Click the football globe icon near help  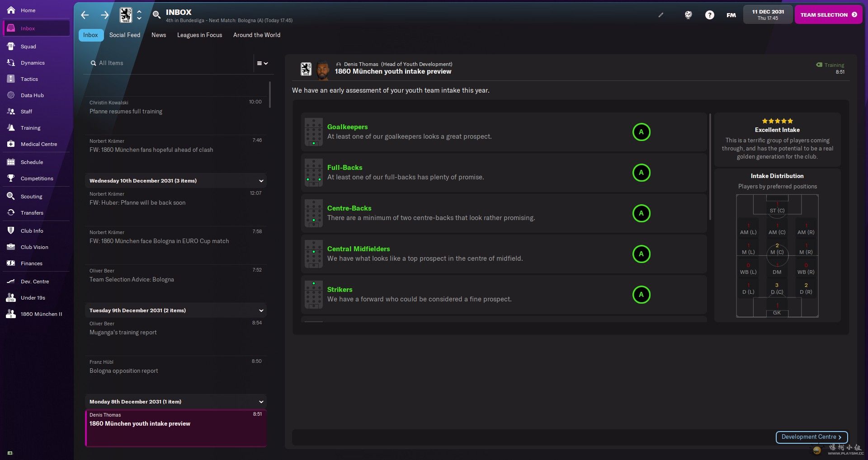click(x=688, y=15)
